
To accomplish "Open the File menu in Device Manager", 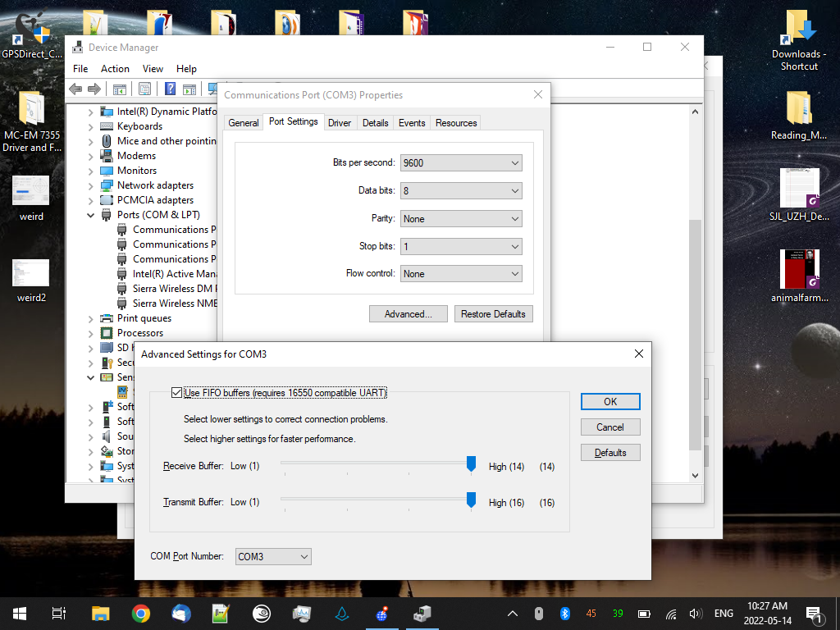I will (80, 69).
